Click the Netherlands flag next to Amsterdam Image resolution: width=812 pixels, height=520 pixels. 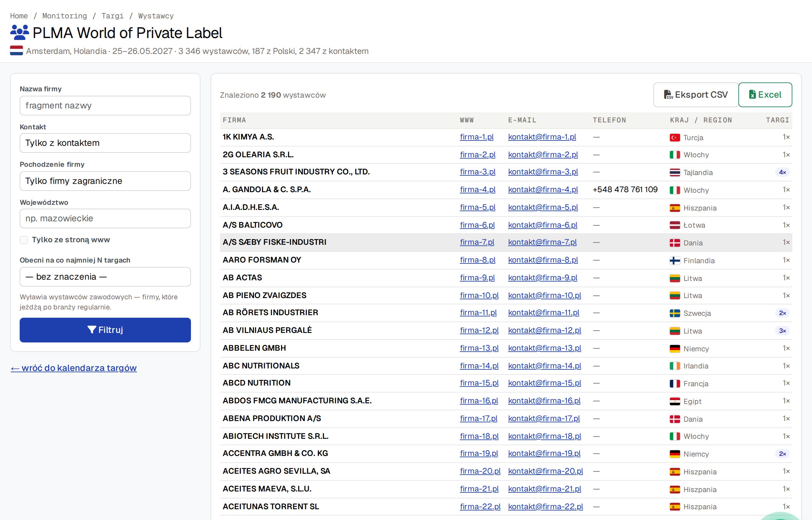click(x=16, y=51)
